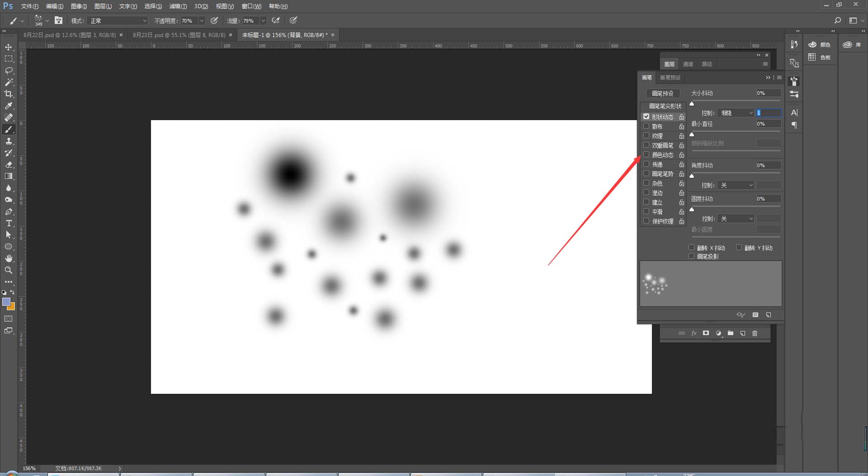This screenshot has width=868, height=476.
Task: Enable airbrush-style build-up in options bar
Action: pyautogui.click(x=276, y=20)
